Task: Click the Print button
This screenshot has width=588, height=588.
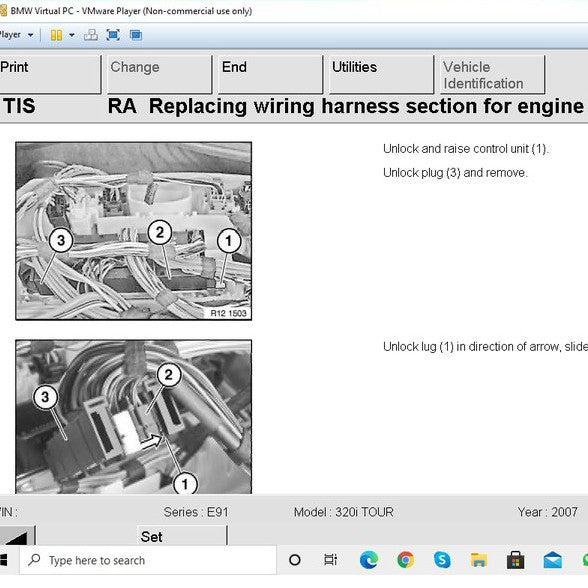Action: coord(50,74)
